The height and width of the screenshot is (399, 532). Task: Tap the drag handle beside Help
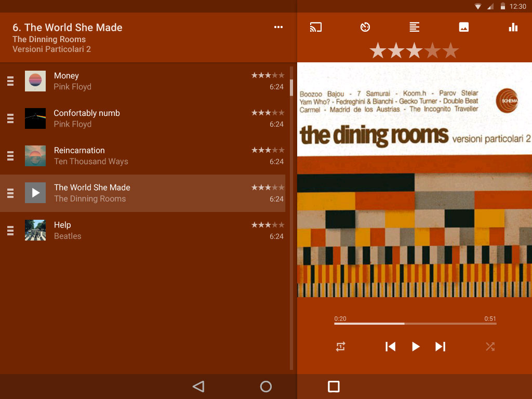click(x=10, y=231)
